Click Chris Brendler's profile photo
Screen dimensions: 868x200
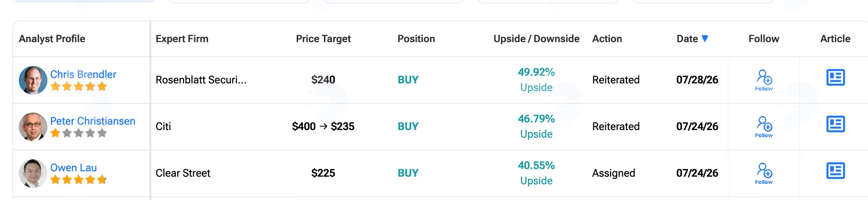(33, 80)
